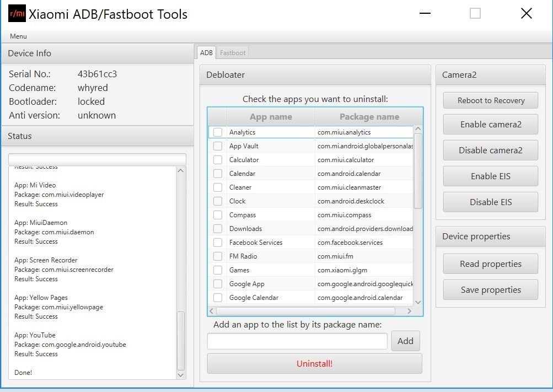
Task: Maximize the Xiaomi ADB/Fastboot Tools window
Action: coord(475,13)
